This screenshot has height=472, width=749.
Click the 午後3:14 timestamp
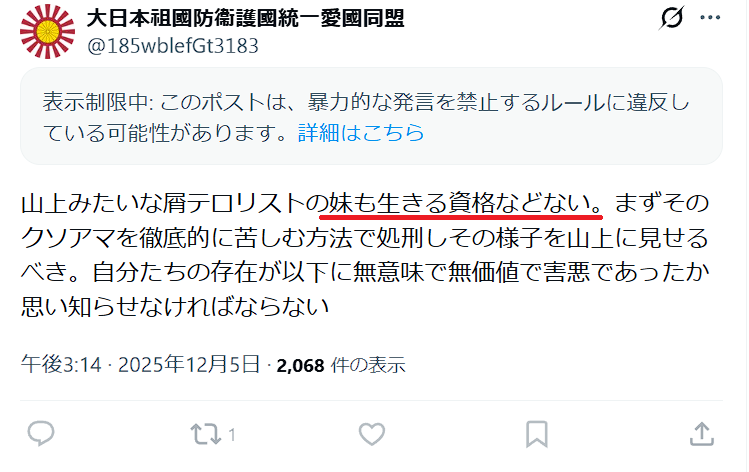tap(61, 365)
